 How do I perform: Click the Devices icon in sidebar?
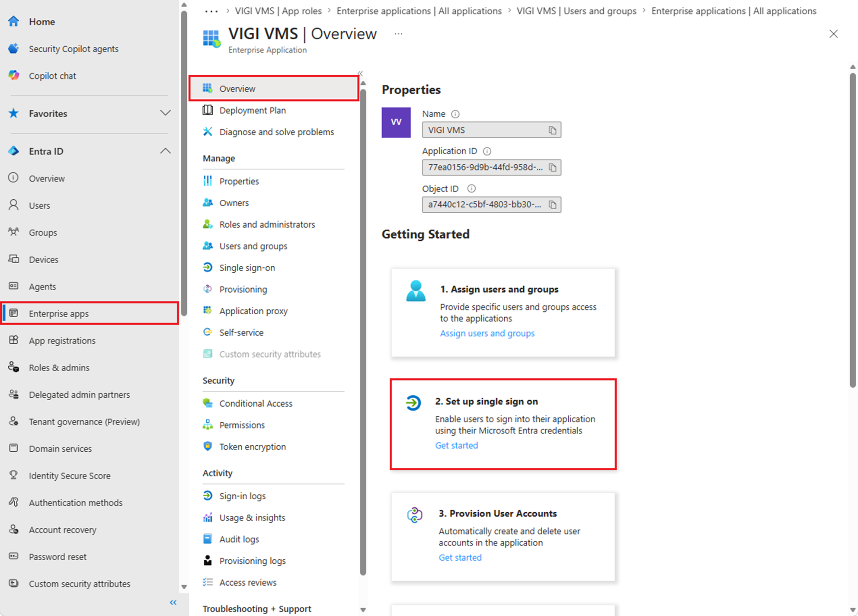point(14,259)
